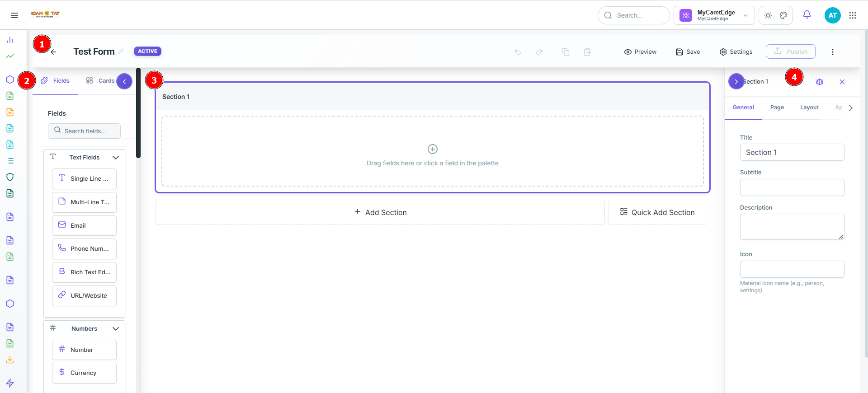Open the three-dot more options menu
Screen dimensions: 868x393
[833, 52]
